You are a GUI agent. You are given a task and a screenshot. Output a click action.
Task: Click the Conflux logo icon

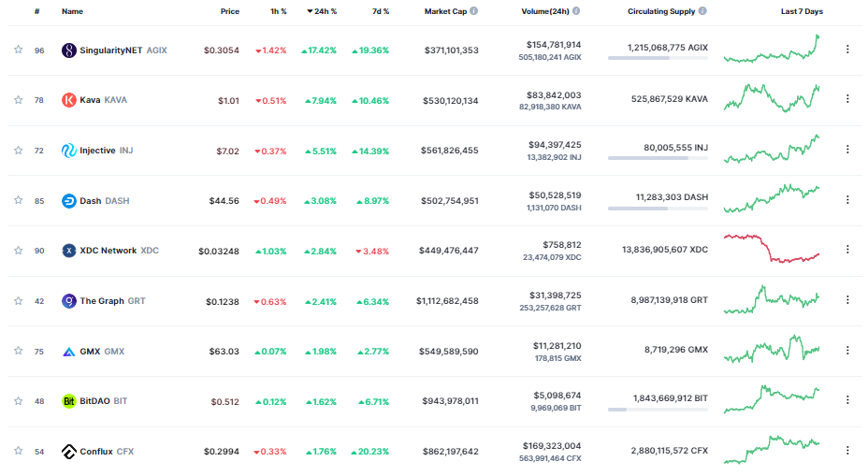click(x=68, y=452)
